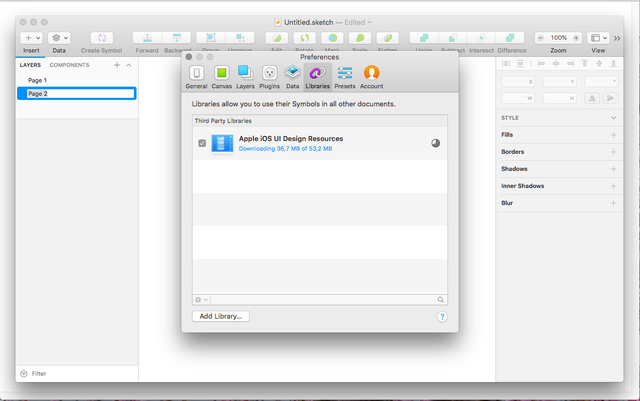Click the Mask toolbar icon

tap(332, 38)
